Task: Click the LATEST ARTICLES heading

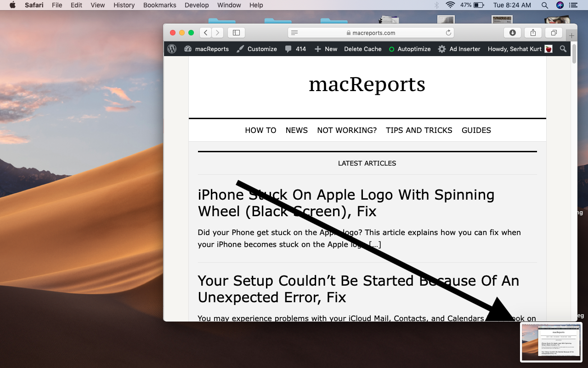Action: [x=367, y=163]
